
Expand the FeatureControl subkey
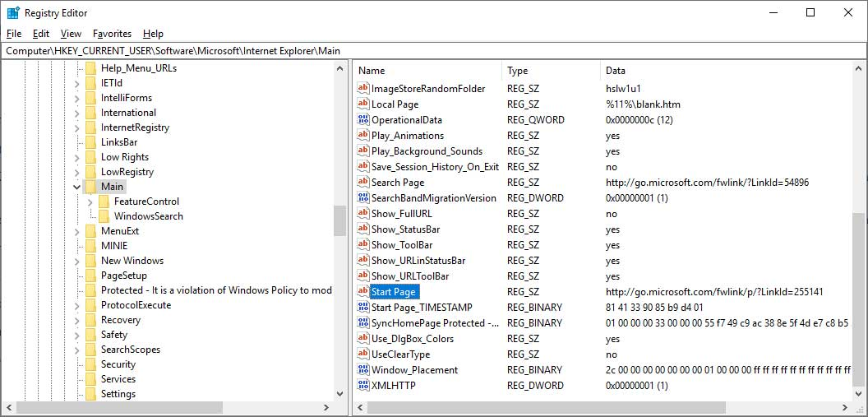tap(90, 202)
